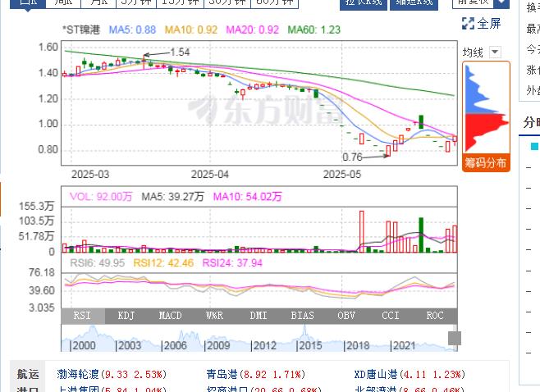Click the MA10: 0.92 legend value
This screenshot has height=392, width=540.
[191, 30]
